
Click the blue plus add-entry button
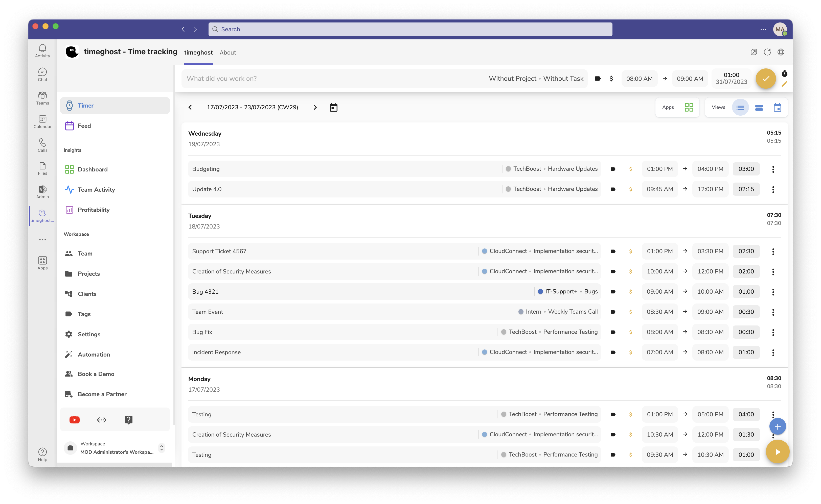tap(777, 426)
